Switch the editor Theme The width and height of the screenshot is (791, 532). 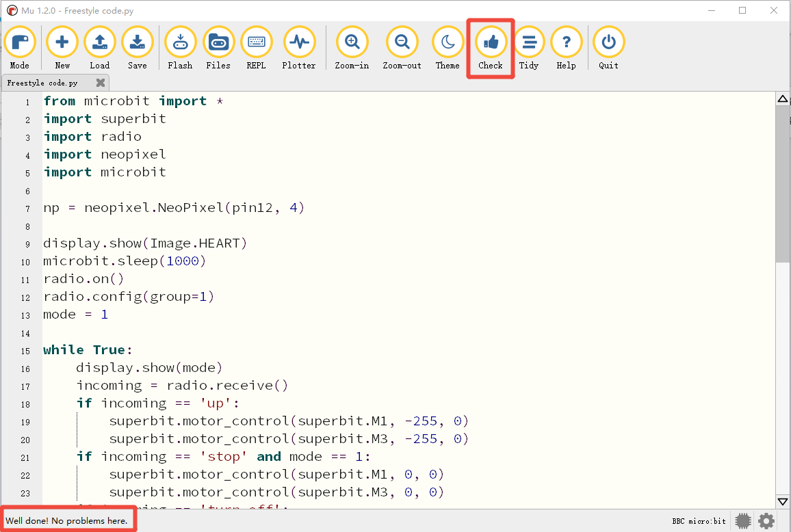[x=448, y=48]
